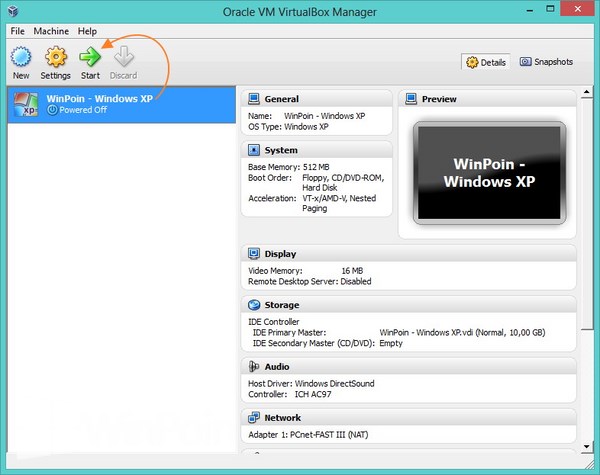Open the System settings header
The image size is (600, 475).
tap(316, 150)
